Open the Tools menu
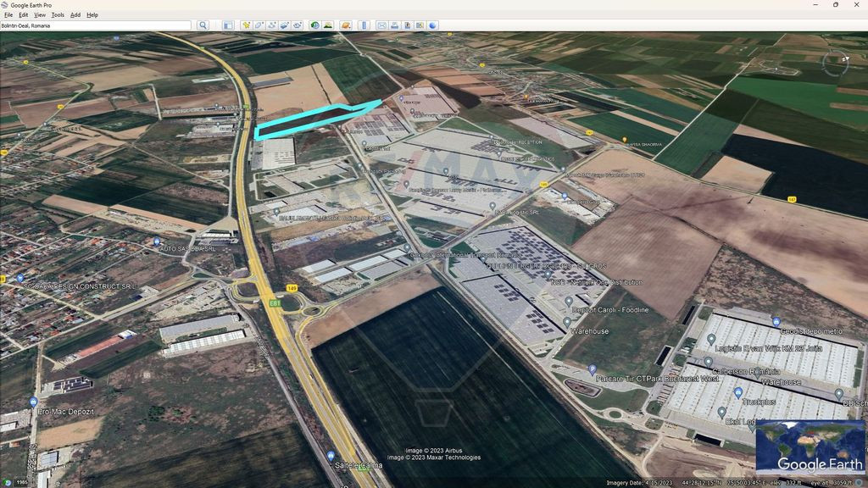Viewport: 868px width, 488px height. coord(58,15)
